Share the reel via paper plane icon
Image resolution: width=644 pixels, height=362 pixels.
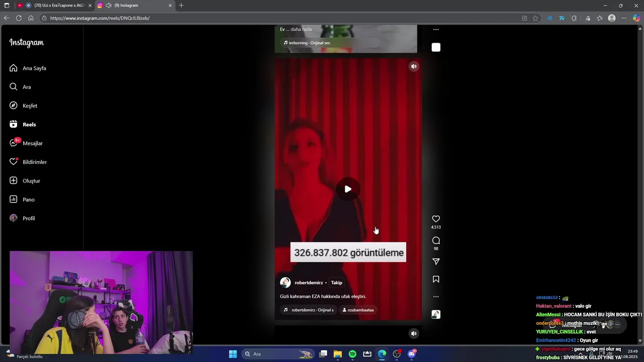(436, 261)
